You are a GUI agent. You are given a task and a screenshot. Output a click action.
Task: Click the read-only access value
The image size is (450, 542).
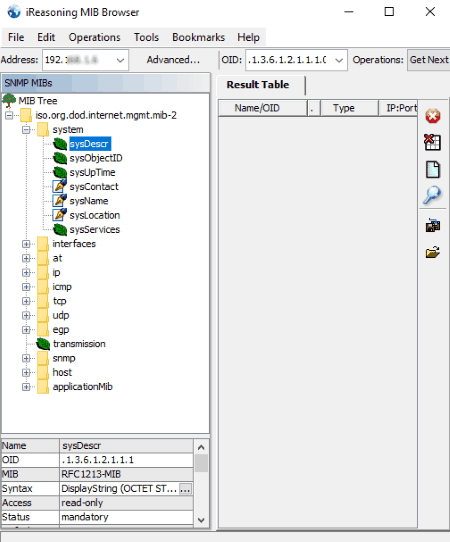126,503
